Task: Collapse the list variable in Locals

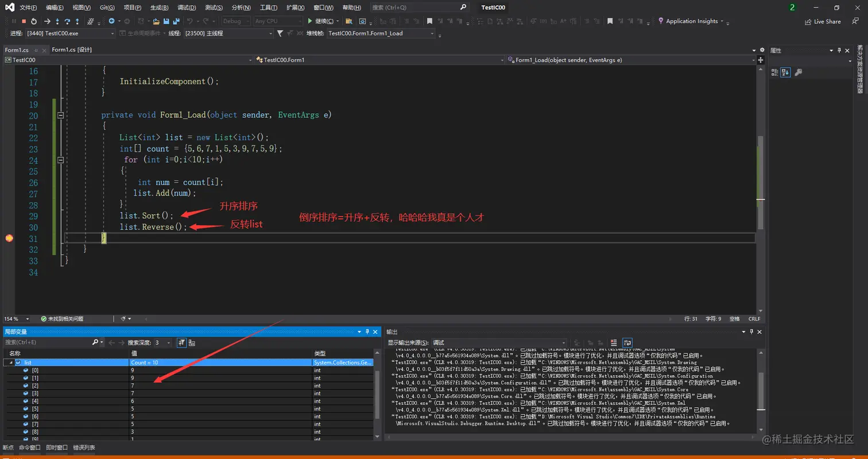Action: tap(11, 362)
